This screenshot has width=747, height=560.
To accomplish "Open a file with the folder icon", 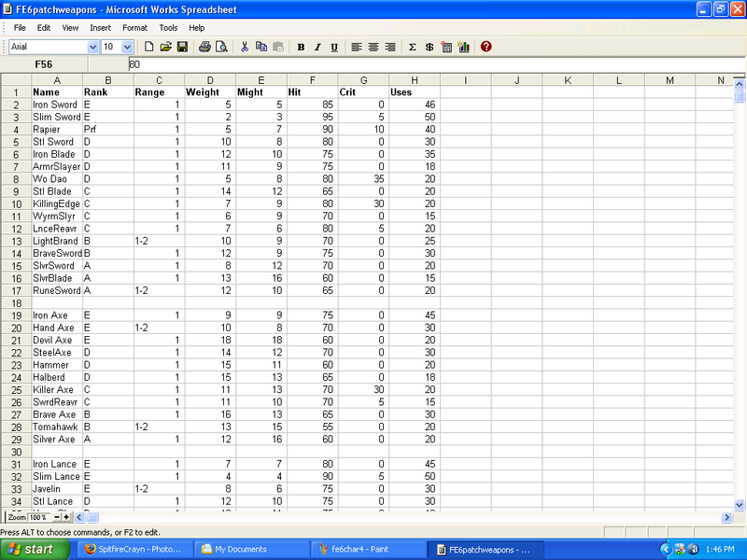I will pos(165,47).
